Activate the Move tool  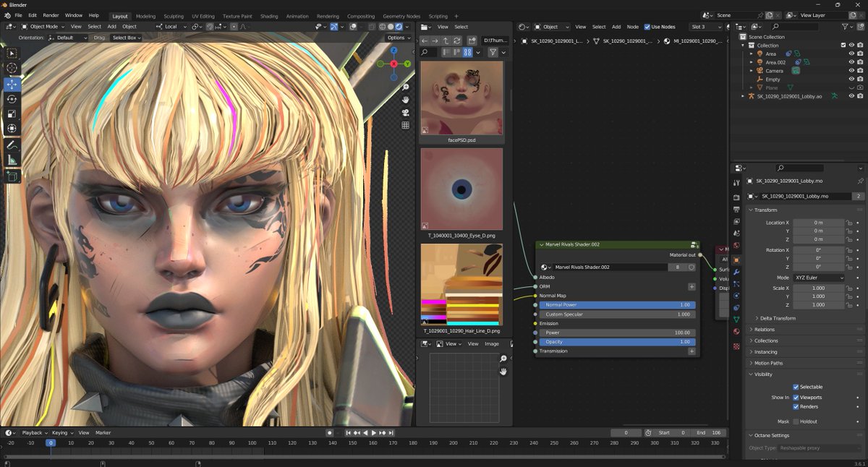coord(12,84)
